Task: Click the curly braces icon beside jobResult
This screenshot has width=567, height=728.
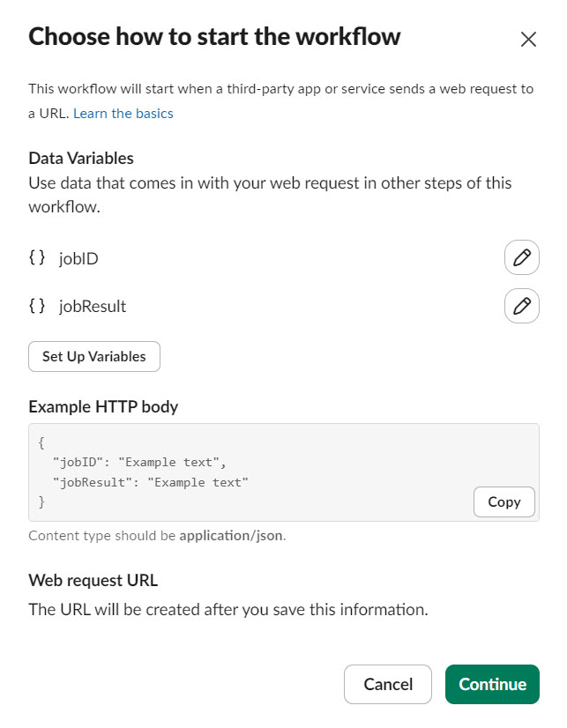Action: click(x=37, y=306)
